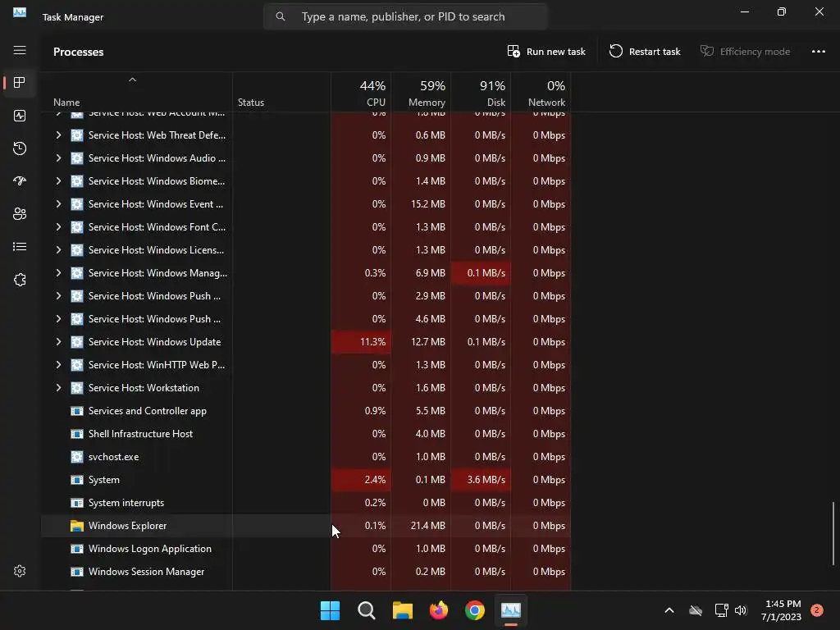Launch Firefox from taskbar

439,610
